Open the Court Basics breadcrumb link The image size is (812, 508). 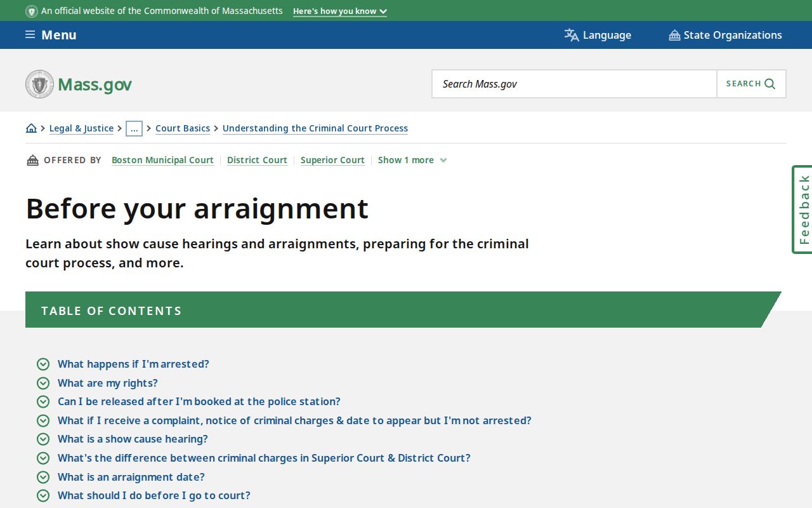point(183,128)
